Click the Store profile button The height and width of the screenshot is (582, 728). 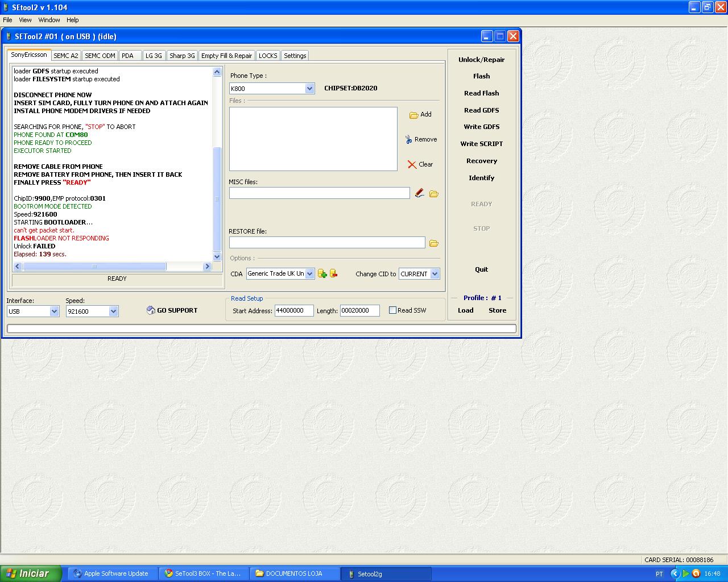498,310
